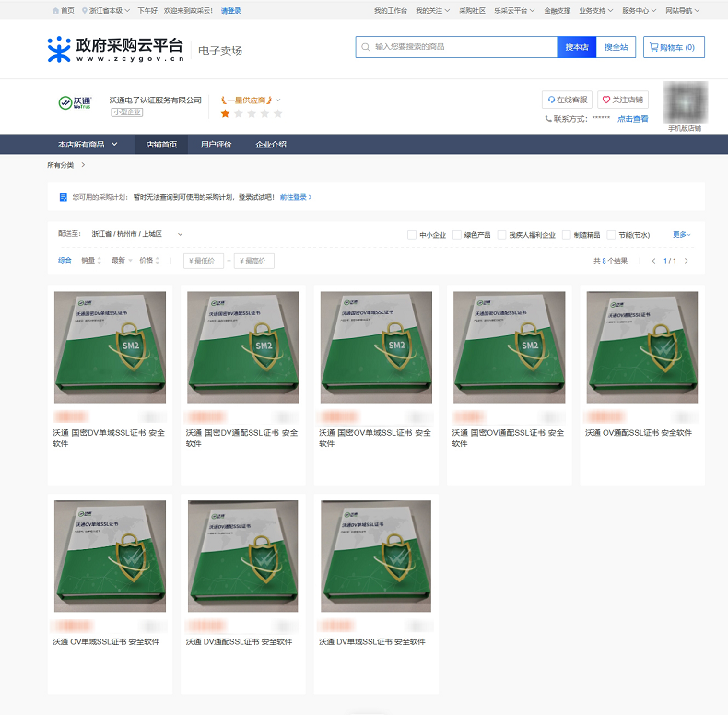Viewport: 728px width, 715px height.
Task: Click the 沃通 WoTrus store logo
Action: pyautogui.click(x=72, y=103)
